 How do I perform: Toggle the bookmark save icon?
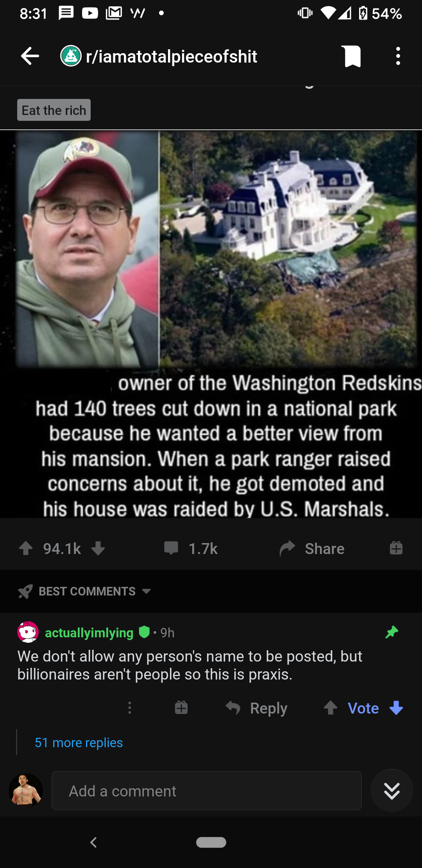point(352,56)
